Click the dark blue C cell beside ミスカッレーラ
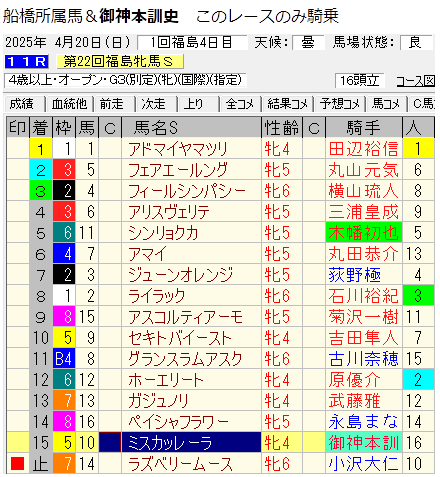Viewport: 440px width, 477px height. coord(110,443)
